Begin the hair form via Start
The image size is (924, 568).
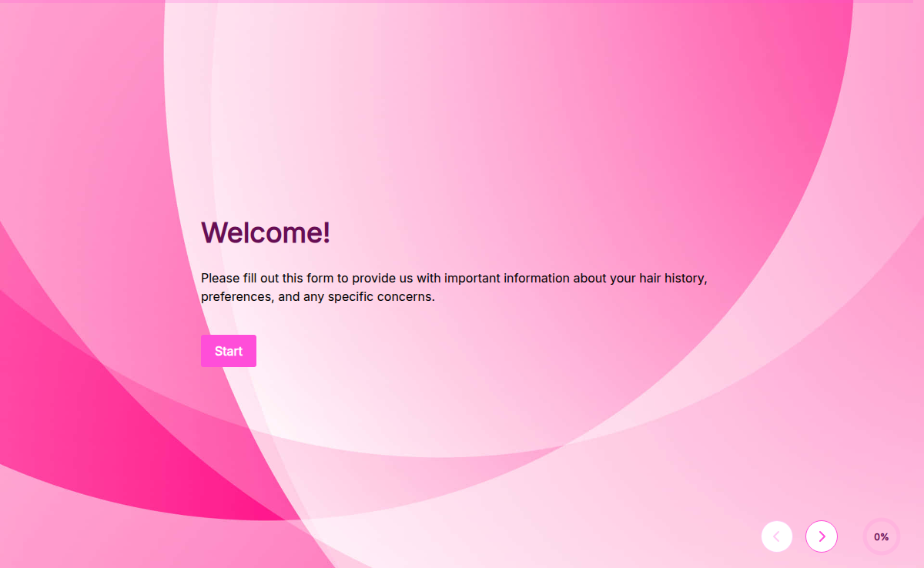pyautogui.click(x=228, y=351)
